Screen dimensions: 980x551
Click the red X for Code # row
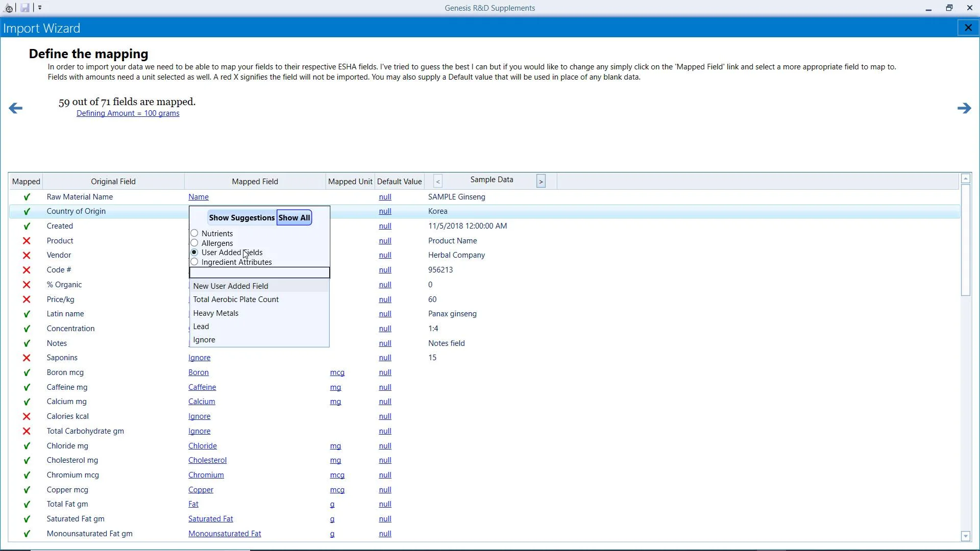[x=27, y=270]
